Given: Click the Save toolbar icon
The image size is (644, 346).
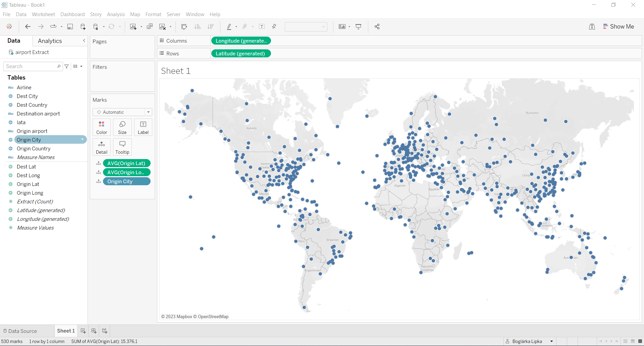Looking at the screenshot, I should pos(70,27).
